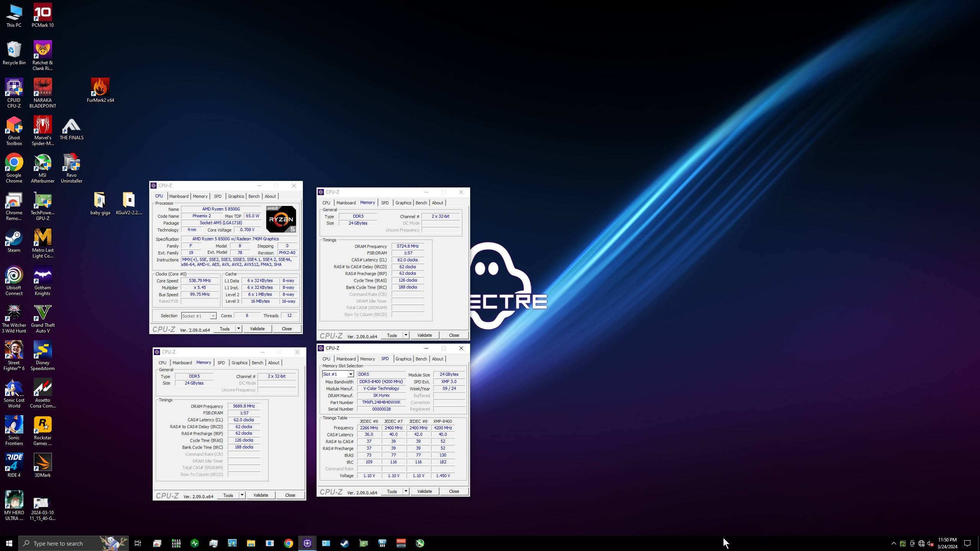Viewport: 980px width, 551px height.
Task: Open Steam from the taskbar
Action: click(345, 543)
